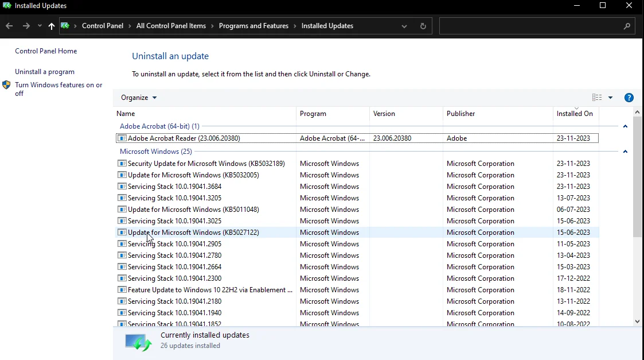Image resolution: width=644 pixels, height=360 pixels.
Task: Click the 13-07-2023 installed date
Action: (x=573, y=198)
